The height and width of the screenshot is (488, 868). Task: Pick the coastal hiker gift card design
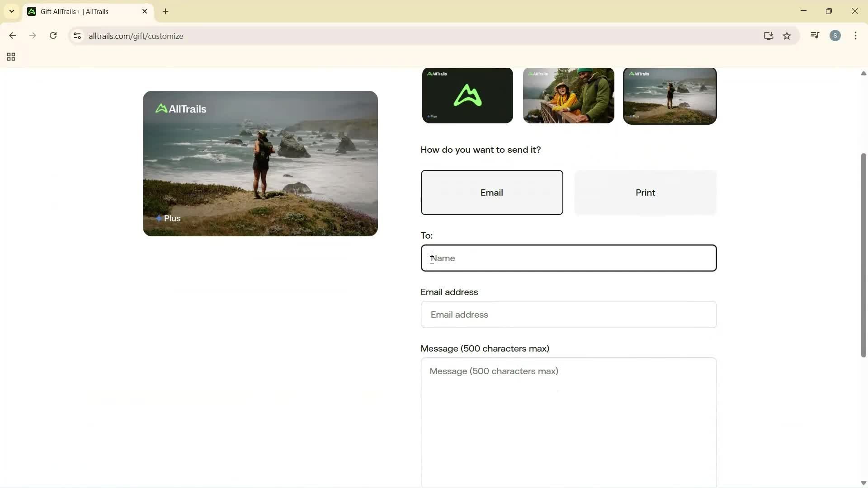[x=670, y=96]
